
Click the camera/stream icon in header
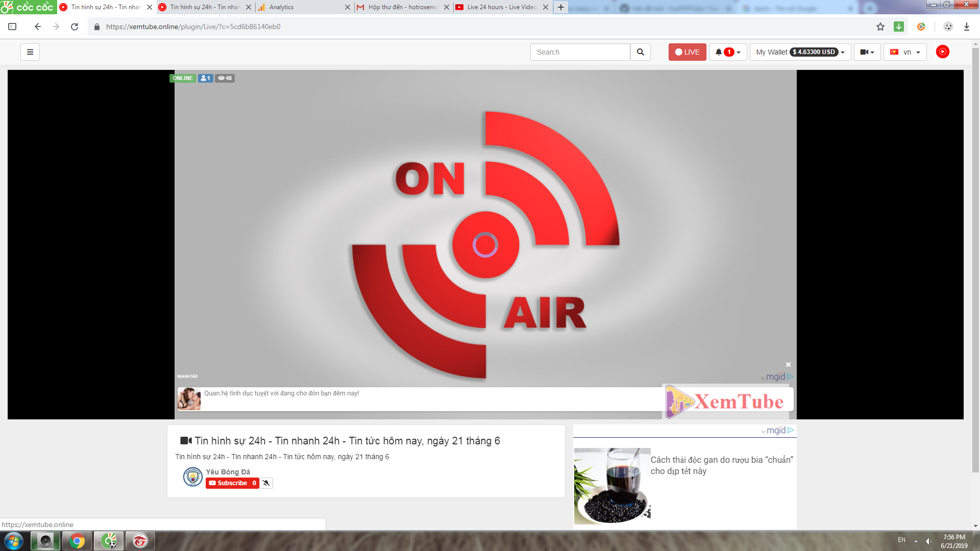click(x=864, y=52)
